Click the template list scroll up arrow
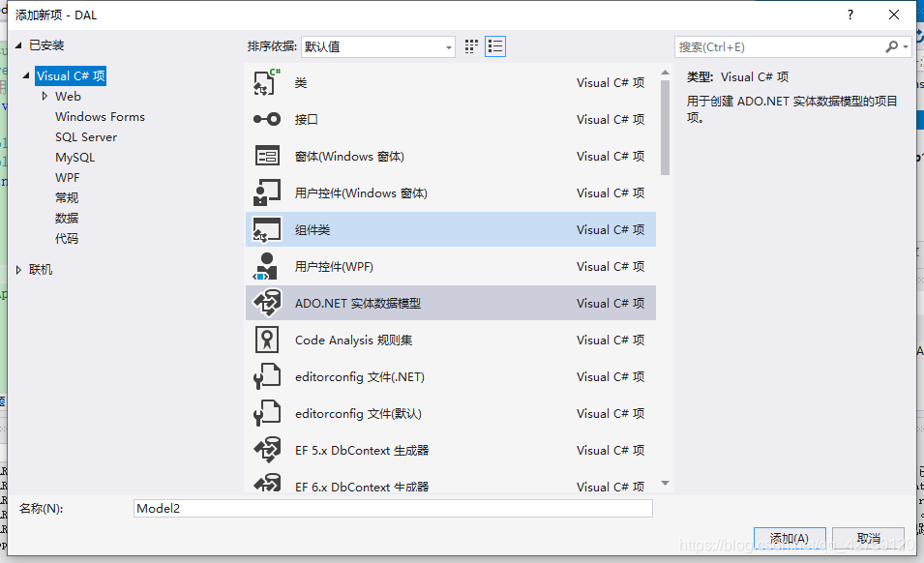Viewport: 924px width, 563px height. (666, 73)
